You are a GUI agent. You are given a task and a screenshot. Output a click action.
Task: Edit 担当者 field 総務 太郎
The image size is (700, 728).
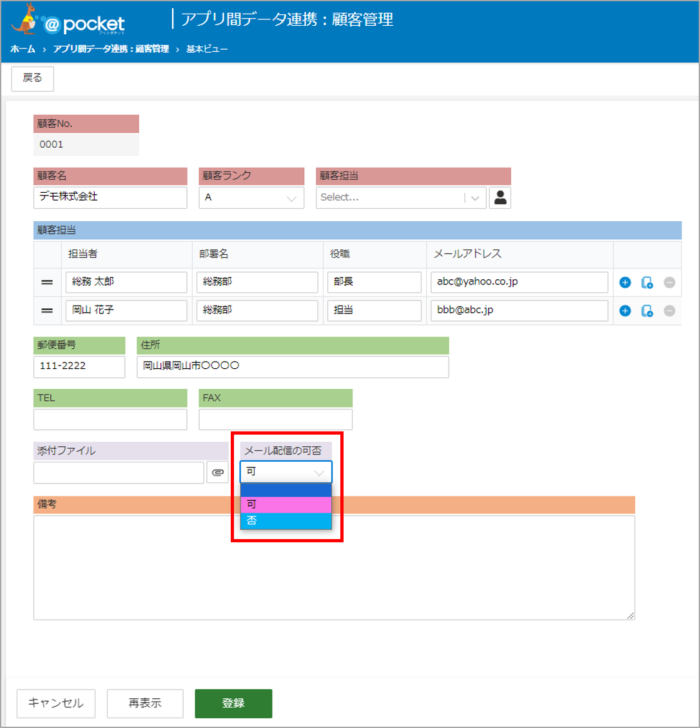pos(126,282)
